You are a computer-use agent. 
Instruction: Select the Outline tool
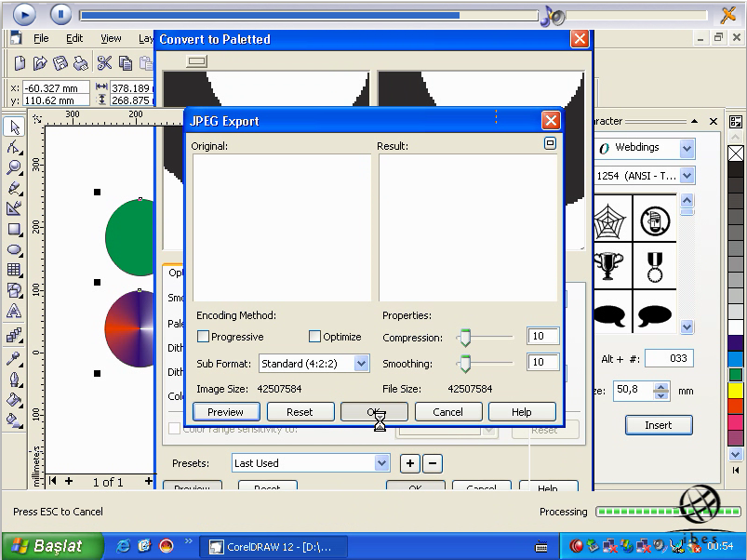coord(14,379)
